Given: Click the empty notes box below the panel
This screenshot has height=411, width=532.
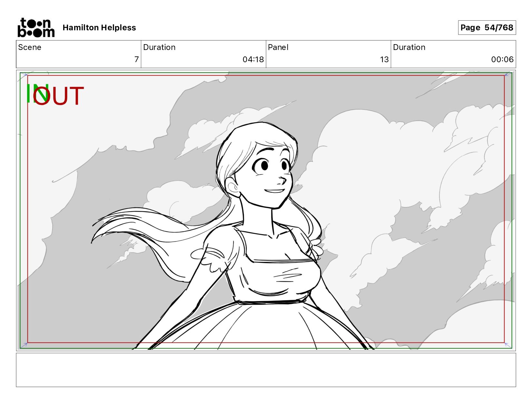Looking at the screenshot, I should point(266,370).
